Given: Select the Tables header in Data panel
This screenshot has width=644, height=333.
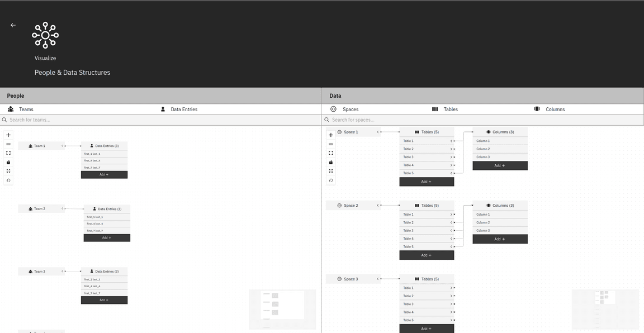Looking at the screenshot, I should [x=450, y=110].
